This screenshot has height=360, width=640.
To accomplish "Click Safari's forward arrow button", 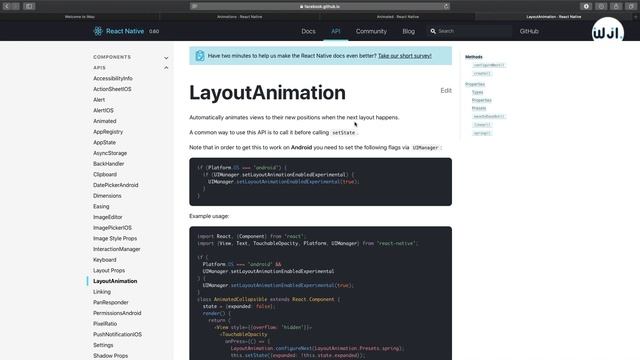I will [x=16, y=6].
